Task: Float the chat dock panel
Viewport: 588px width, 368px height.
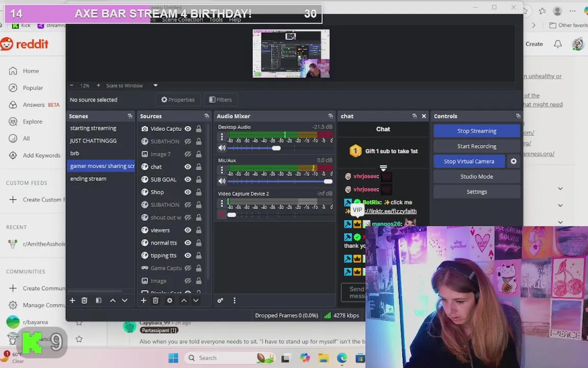Action: (414, 116)
